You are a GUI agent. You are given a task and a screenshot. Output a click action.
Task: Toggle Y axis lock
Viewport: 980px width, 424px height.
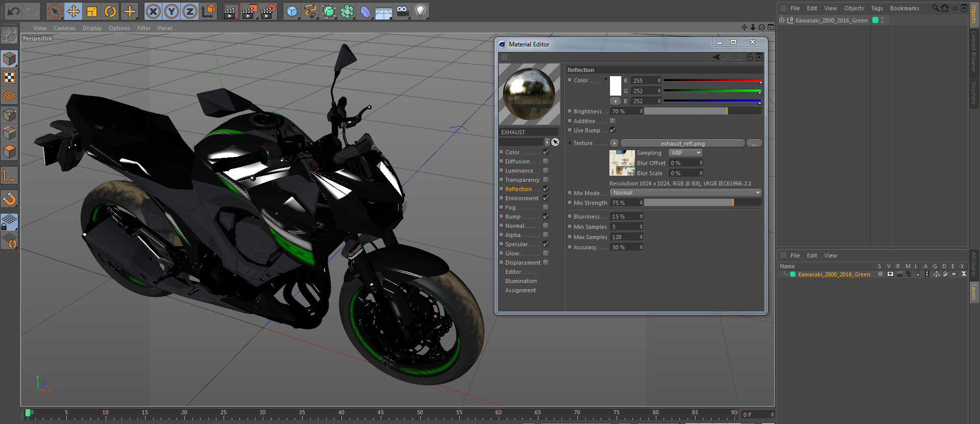tap(171, 11)
